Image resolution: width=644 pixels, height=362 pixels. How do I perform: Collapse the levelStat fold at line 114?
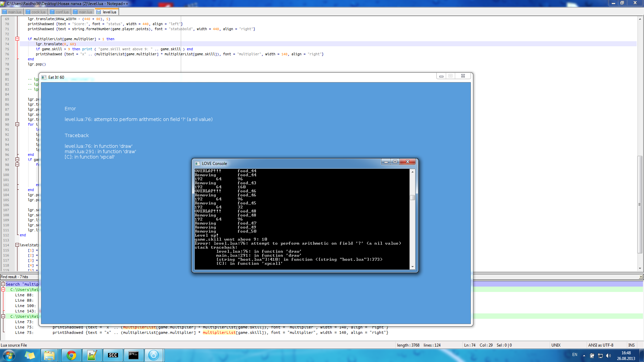click(17, 245)
